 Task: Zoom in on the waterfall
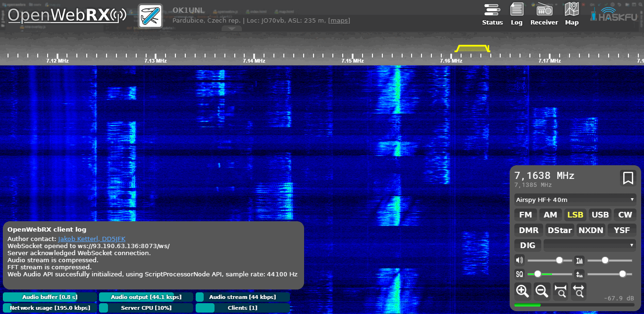522,291
